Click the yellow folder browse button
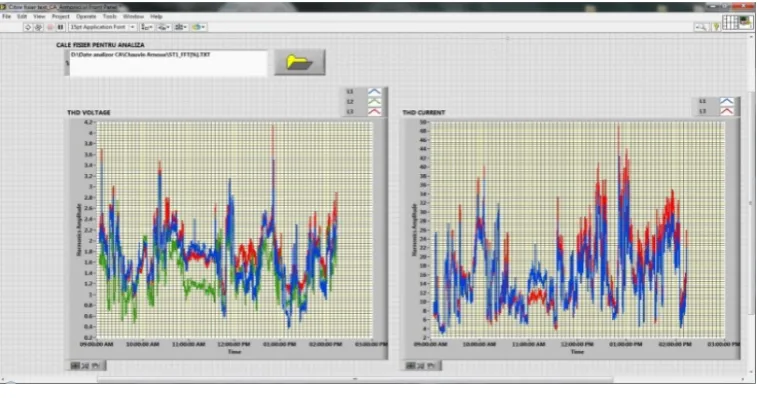The image size is (757, 398). (x=300, y=62)
